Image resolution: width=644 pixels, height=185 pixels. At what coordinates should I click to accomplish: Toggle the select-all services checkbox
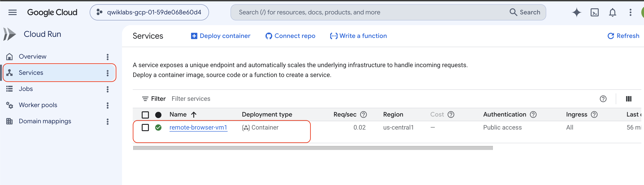tap(145, 115)
